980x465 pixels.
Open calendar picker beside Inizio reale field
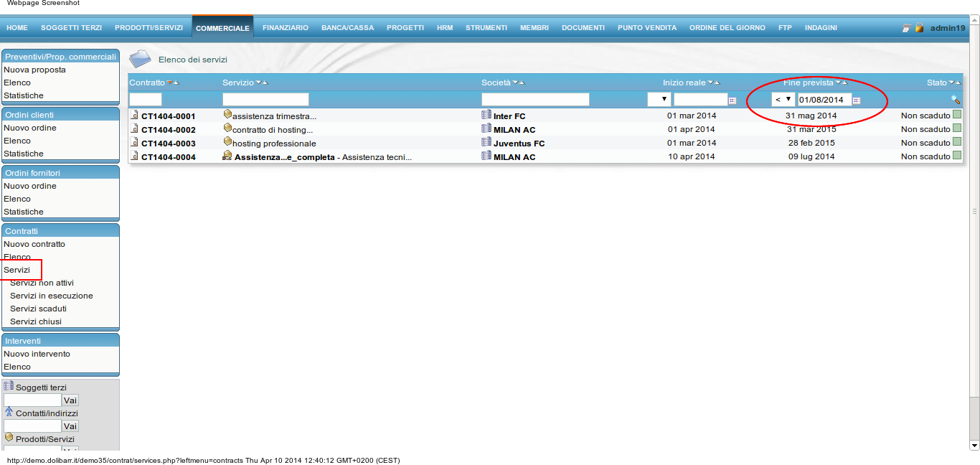pos(732,100)
